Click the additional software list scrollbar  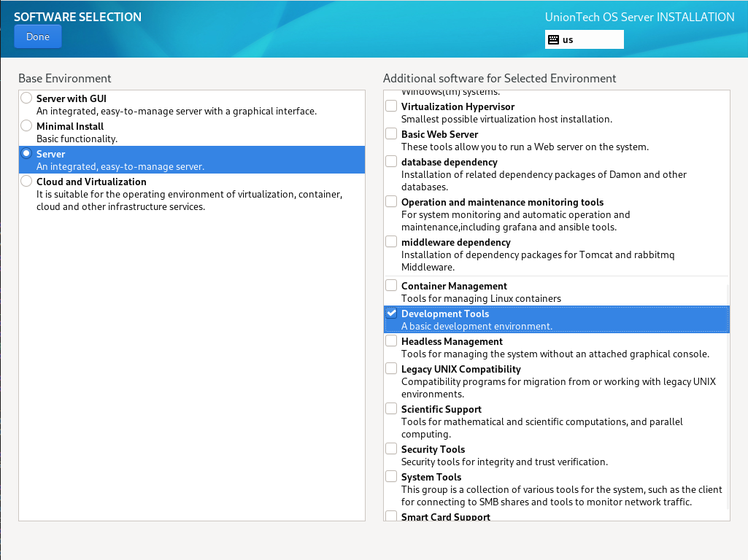click(x=728, y=397)
